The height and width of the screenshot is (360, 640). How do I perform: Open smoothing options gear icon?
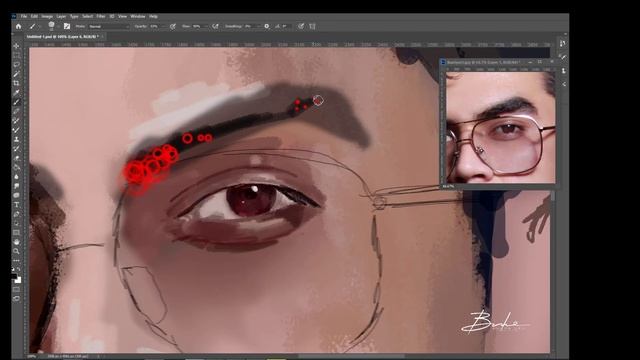tap(267, 26)
